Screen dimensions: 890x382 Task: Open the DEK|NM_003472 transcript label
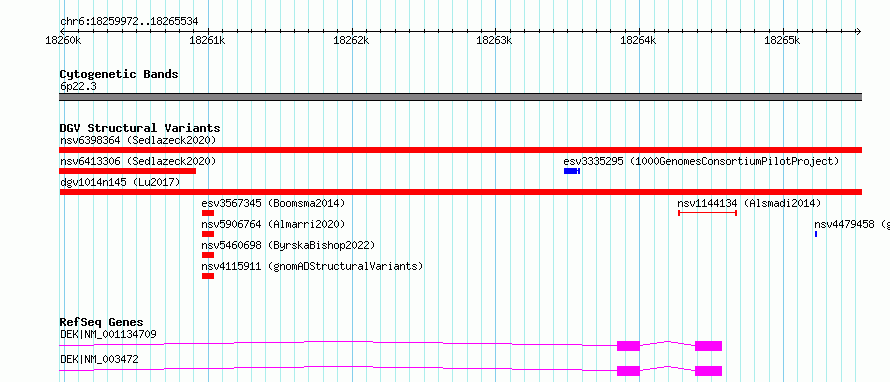[99, 359]
